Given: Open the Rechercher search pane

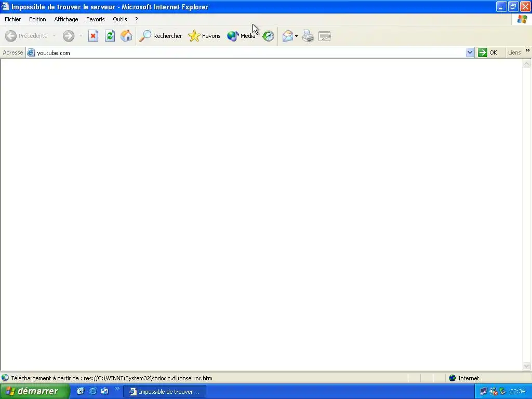Looking at the screenshot, I should pyautogui.click(x=161, y=36).
